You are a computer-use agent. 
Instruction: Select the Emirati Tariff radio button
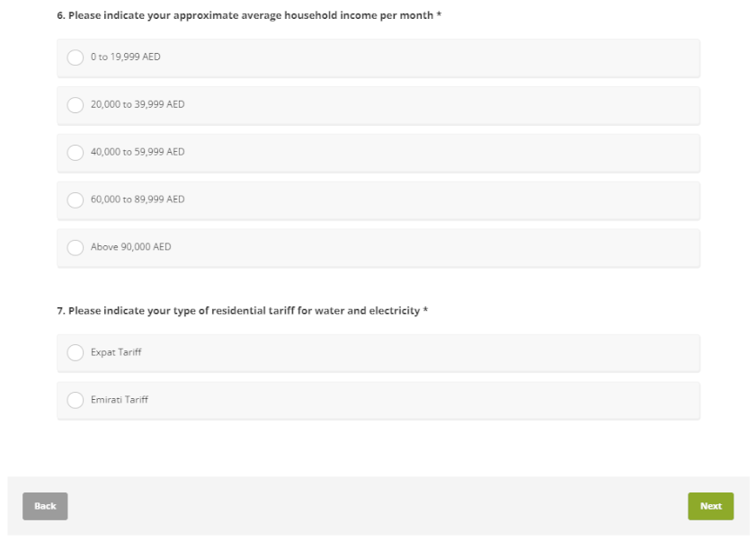point(76,400)
